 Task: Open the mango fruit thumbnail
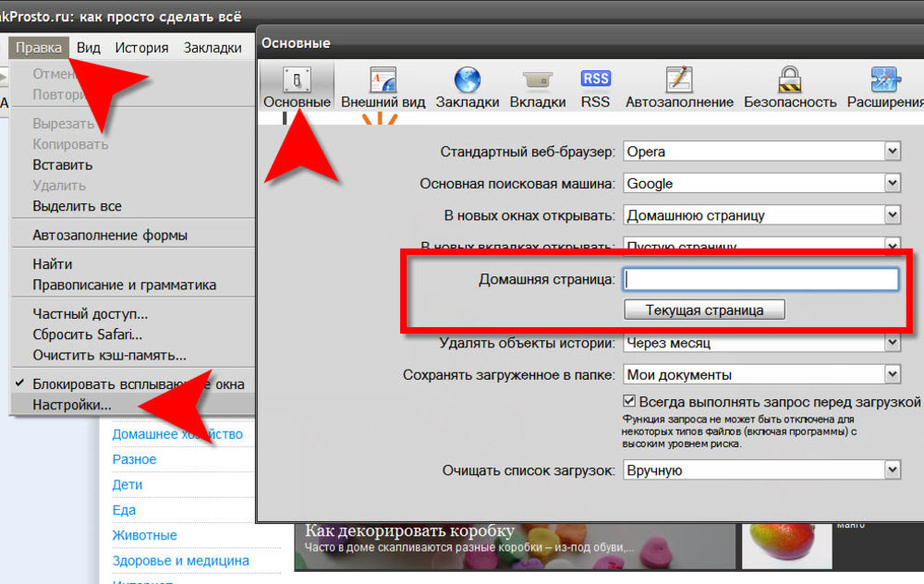[786, 546]
